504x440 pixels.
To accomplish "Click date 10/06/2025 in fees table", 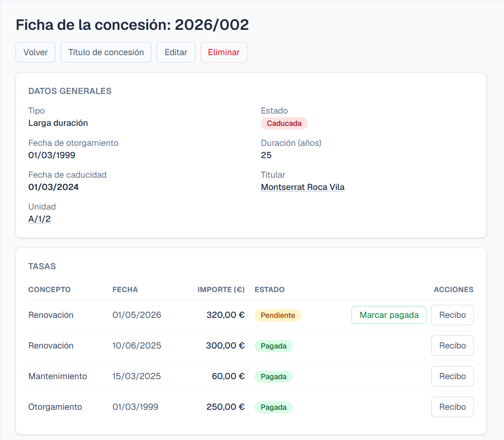I will click(x=137, y=346).
